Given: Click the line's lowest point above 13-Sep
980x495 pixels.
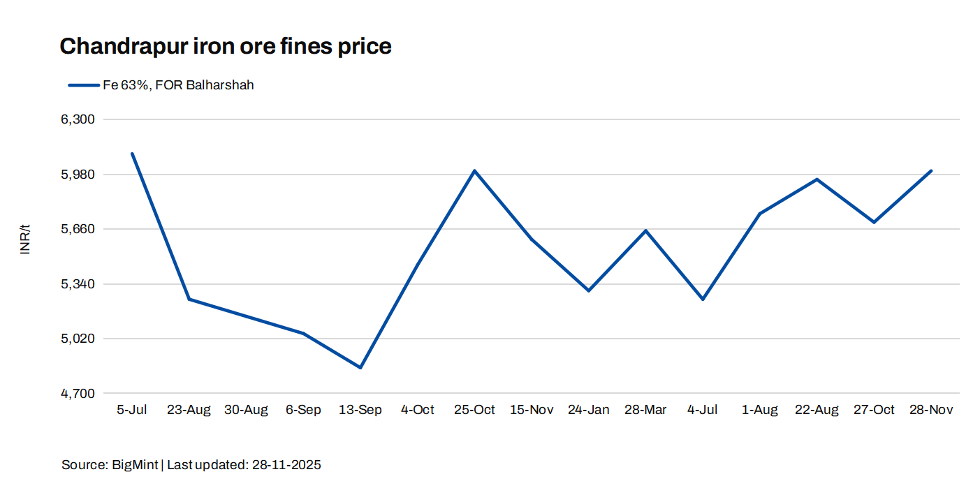Looking at the screenshot, I should (x=360, y=367).
